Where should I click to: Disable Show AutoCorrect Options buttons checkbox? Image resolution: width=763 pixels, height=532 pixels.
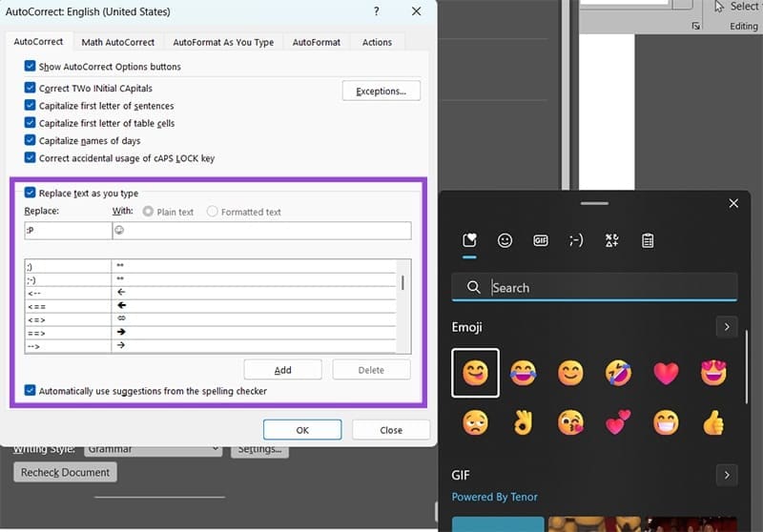point(31,67)
